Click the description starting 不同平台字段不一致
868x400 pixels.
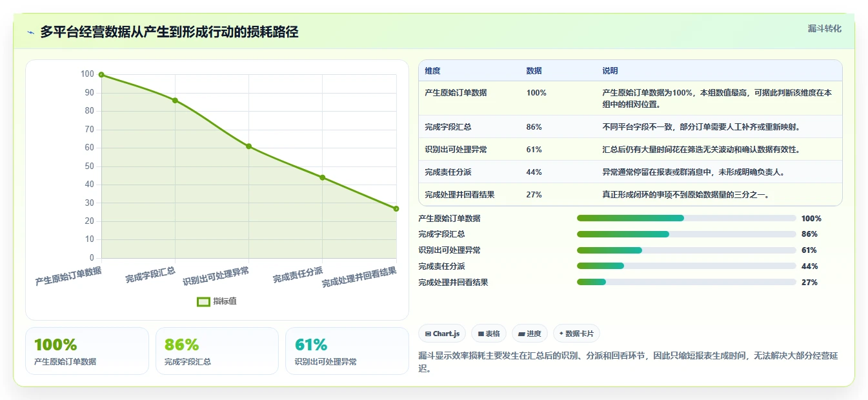701,127
